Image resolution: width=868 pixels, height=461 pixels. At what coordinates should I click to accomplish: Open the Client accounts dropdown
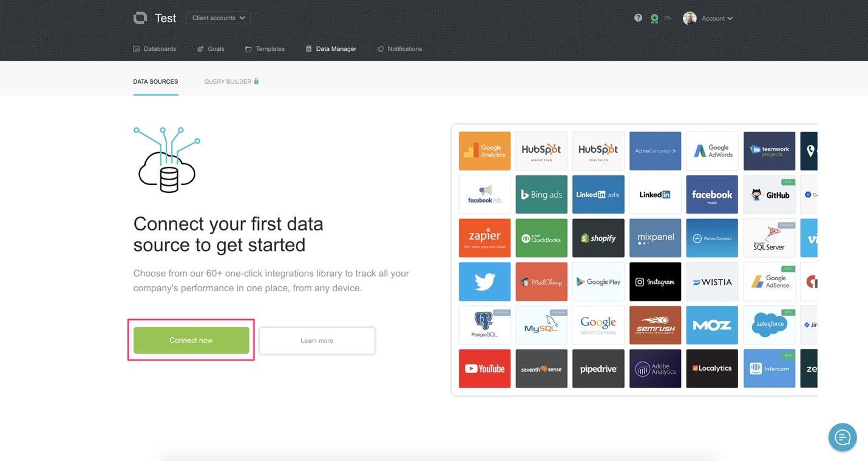pos(218,18)
